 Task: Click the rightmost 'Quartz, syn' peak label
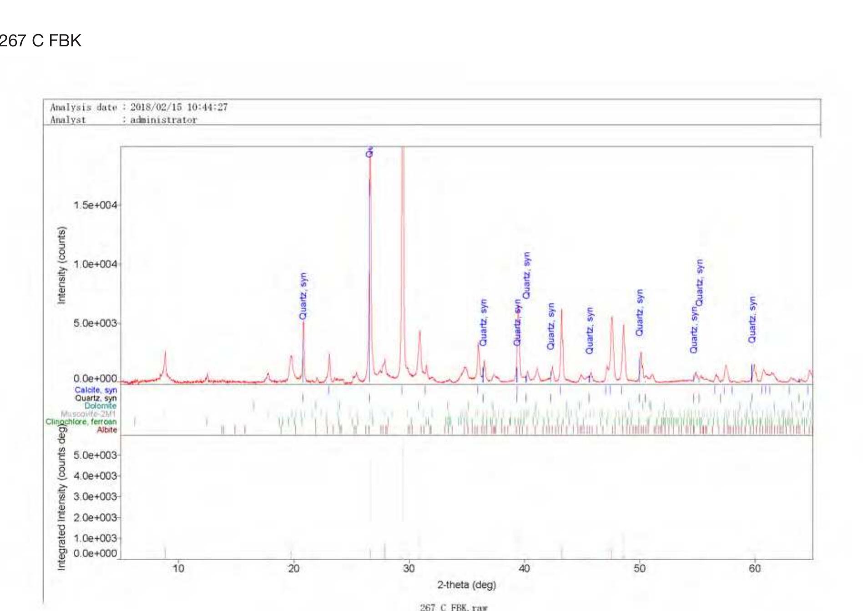pos(752,320)
